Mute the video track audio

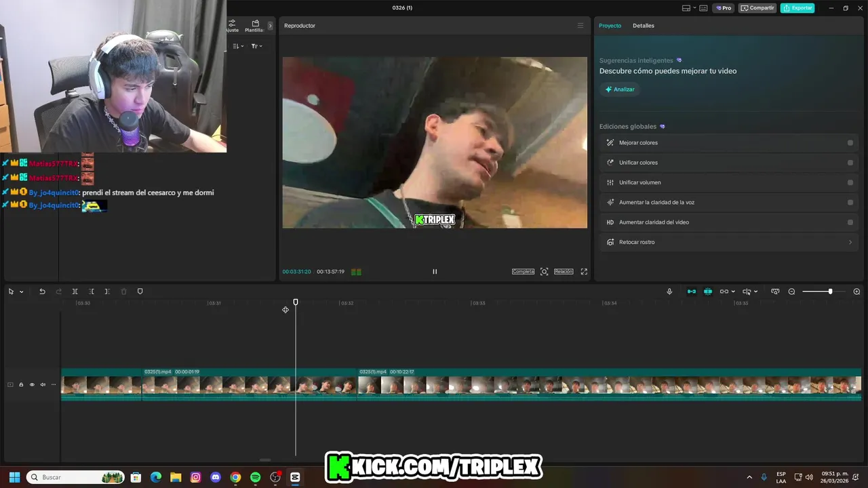[43, 385]
